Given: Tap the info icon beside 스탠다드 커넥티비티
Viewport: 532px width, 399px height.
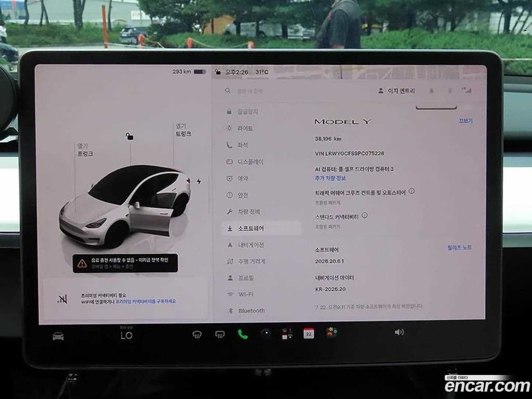Looking at the screenshot, I should click(x=365, y=215).
